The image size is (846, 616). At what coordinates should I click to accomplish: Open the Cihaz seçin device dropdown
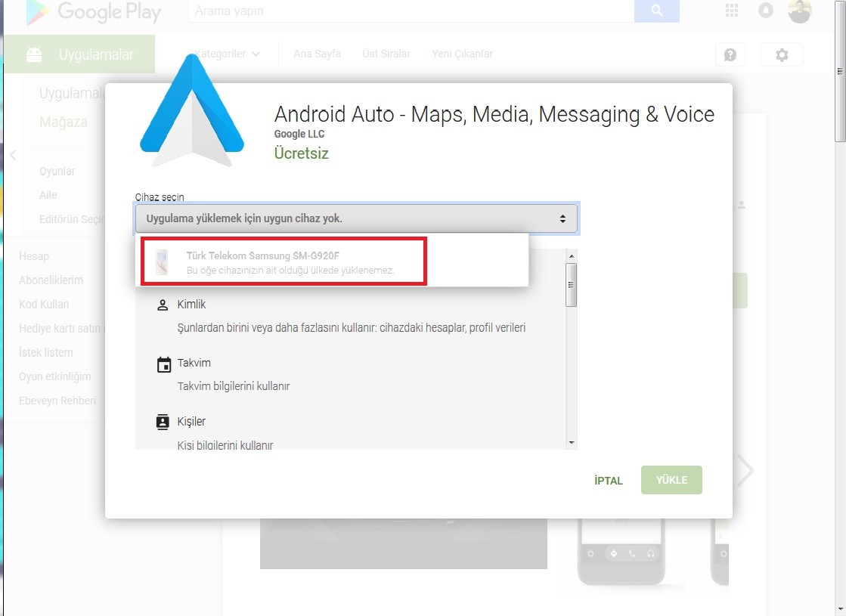[x=356, y=218]
